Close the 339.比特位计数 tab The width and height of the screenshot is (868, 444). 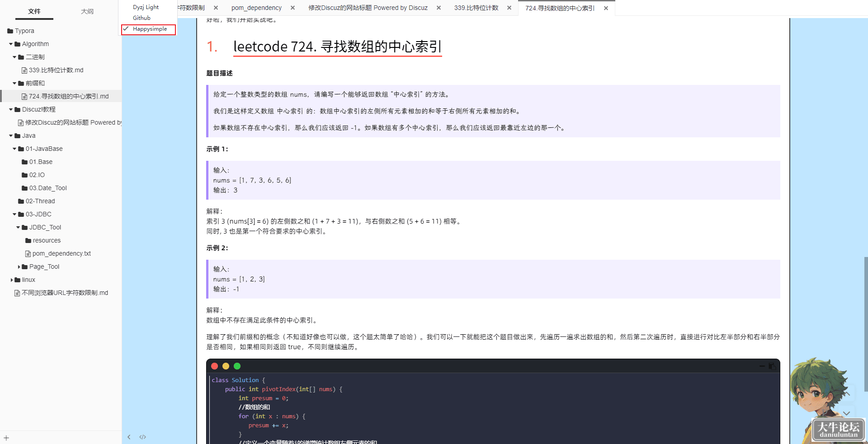(509, 8)
